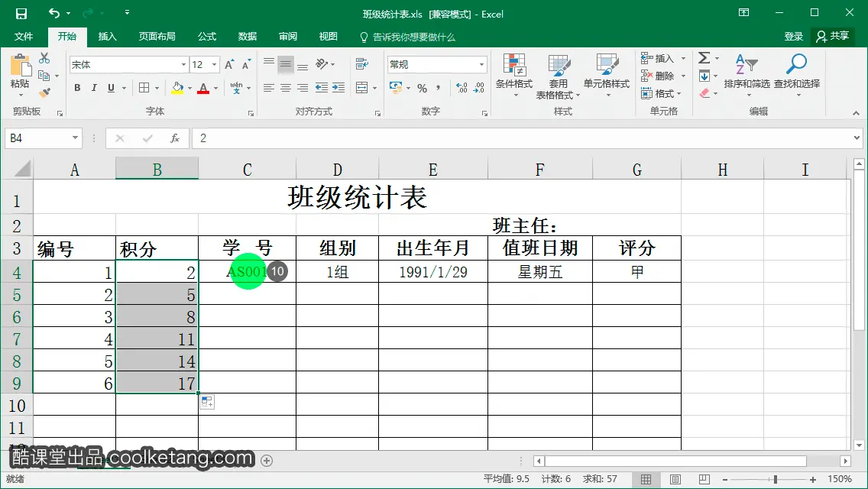Click the Auto Fill Options icon below B9
The image size is (868, 489).
207,402
